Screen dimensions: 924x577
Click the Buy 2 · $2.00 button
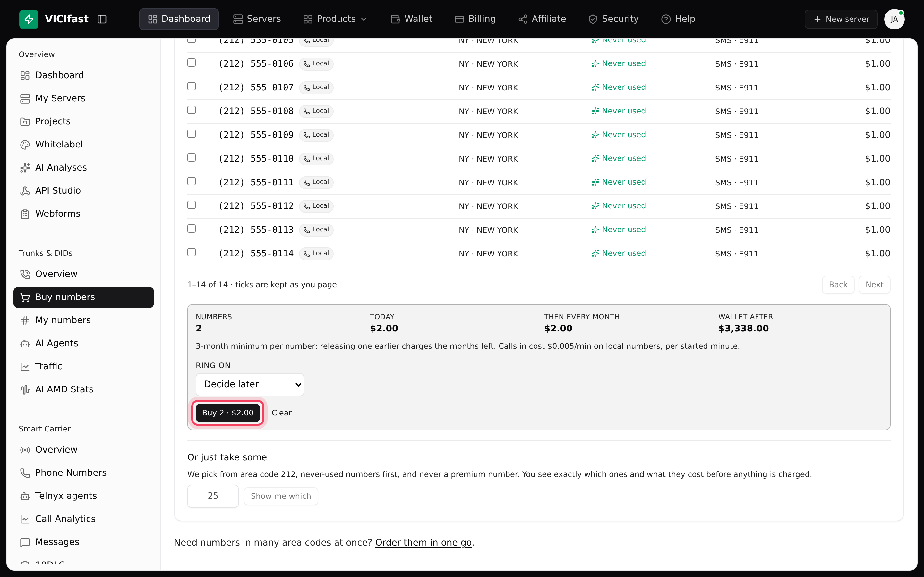pyautogui.click(x=227, y=413)
